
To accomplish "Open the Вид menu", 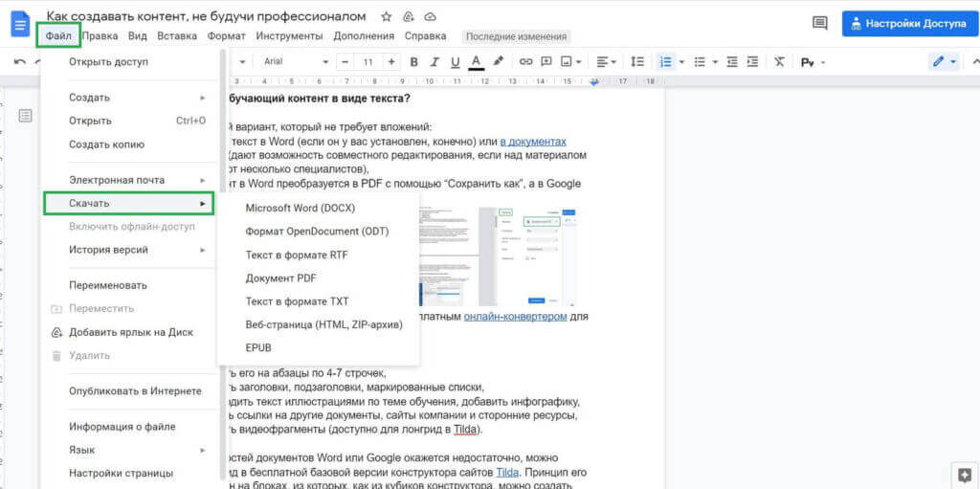I will (138, 35).
